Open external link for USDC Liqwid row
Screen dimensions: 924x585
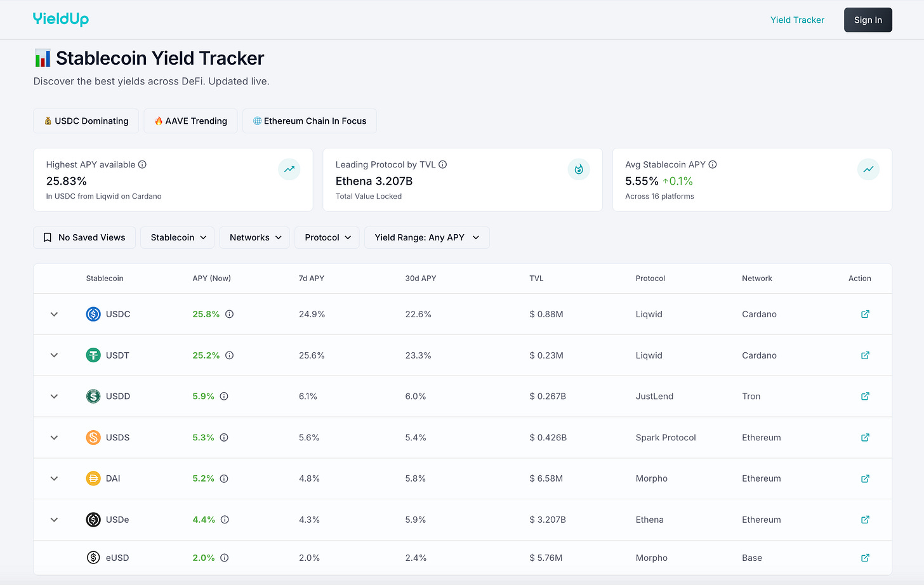[865, 314]
